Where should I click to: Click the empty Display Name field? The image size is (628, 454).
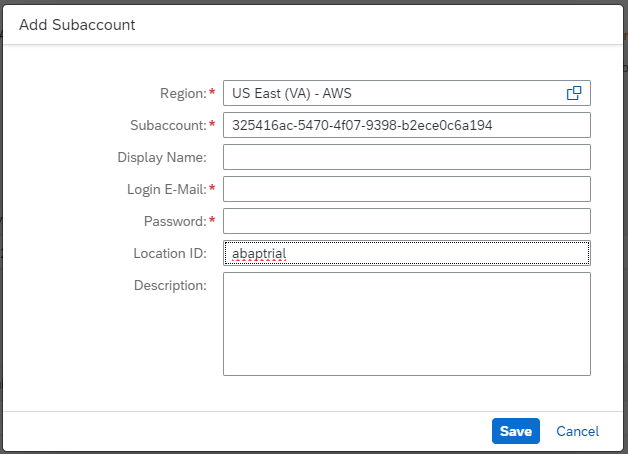[x=406, y=157]
